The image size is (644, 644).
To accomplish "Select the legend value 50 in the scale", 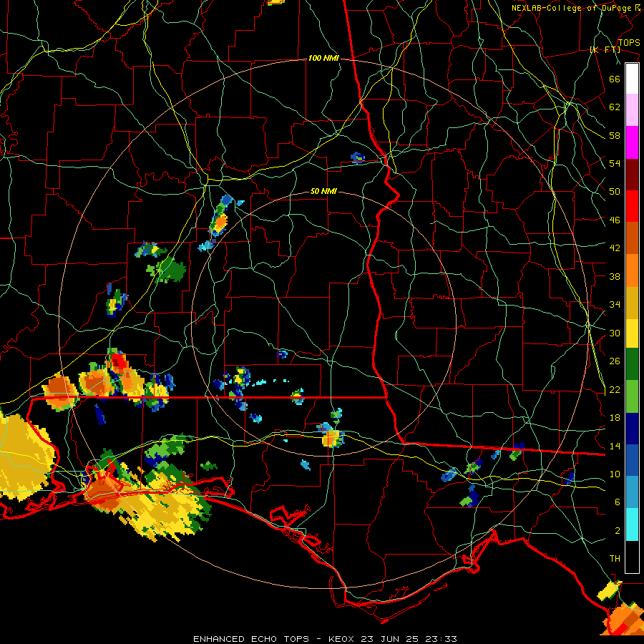I will (615, 191).
